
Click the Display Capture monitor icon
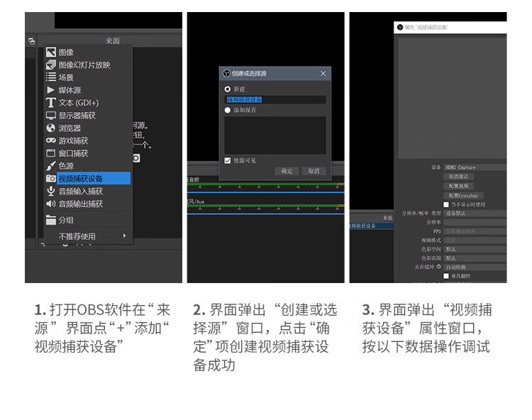tap(51, 116)
